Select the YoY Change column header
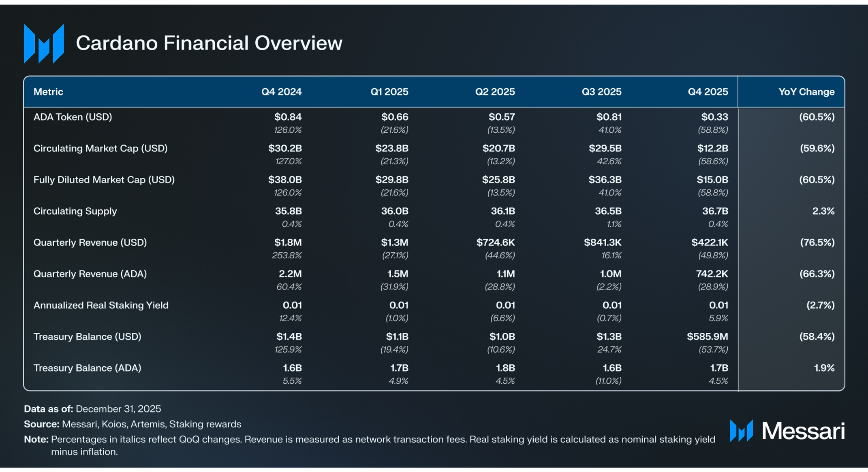 pos(806,92)
